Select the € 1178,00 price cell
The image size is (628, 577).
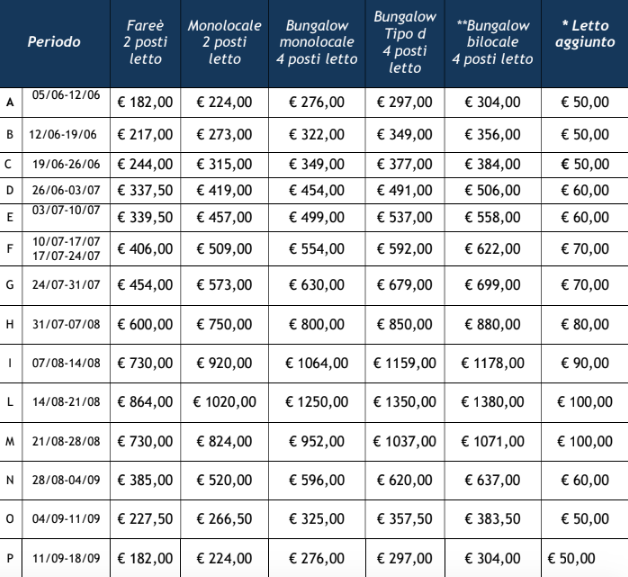click(x=493, y=363)
